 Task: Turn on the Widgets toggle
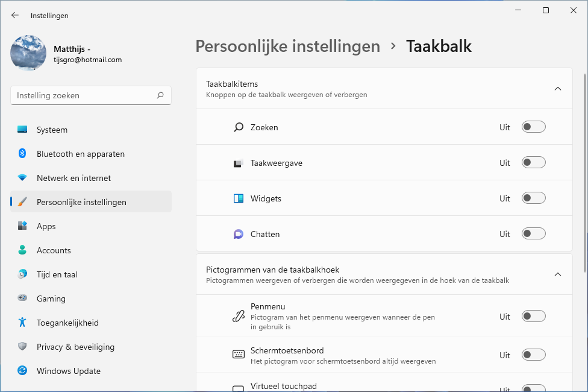tap(533, 198)
